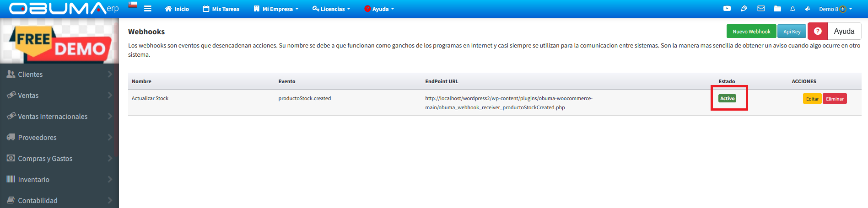The width and height of the screenshot is (868, 208).
Task: Open the mail envelope icon
Action: tap(761, 9)
